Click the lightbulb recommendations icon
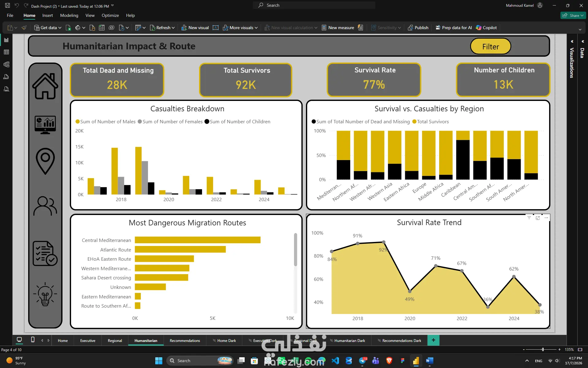The width and height of the screenshot is (588, 368). (x=45, y=294)
